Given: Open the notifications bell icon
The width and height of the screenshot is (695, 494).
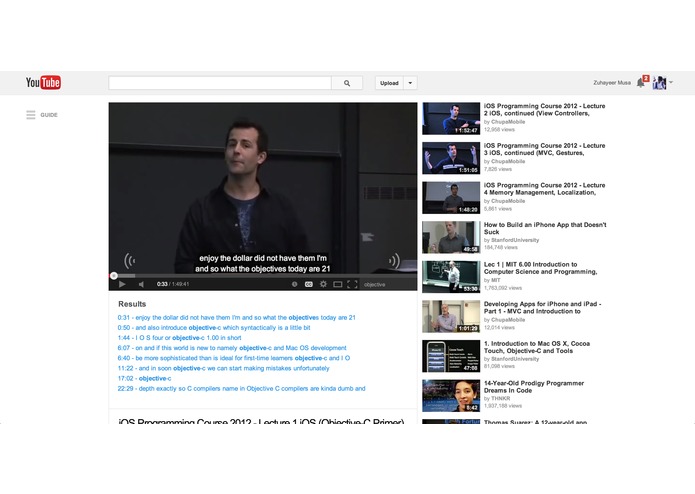Looking at the screenshot, I should pyautogui.click(x=641, y=82).
